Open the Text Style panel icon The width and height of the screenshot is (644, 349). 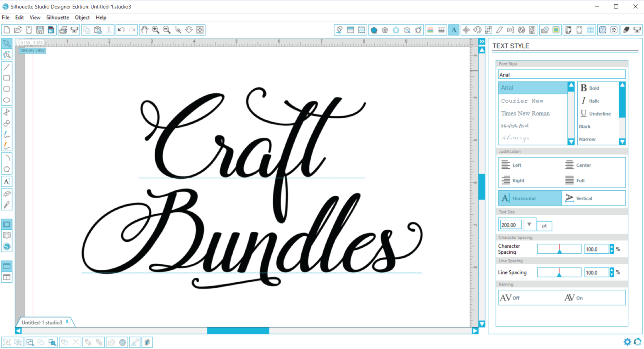[x=454, y=30]
